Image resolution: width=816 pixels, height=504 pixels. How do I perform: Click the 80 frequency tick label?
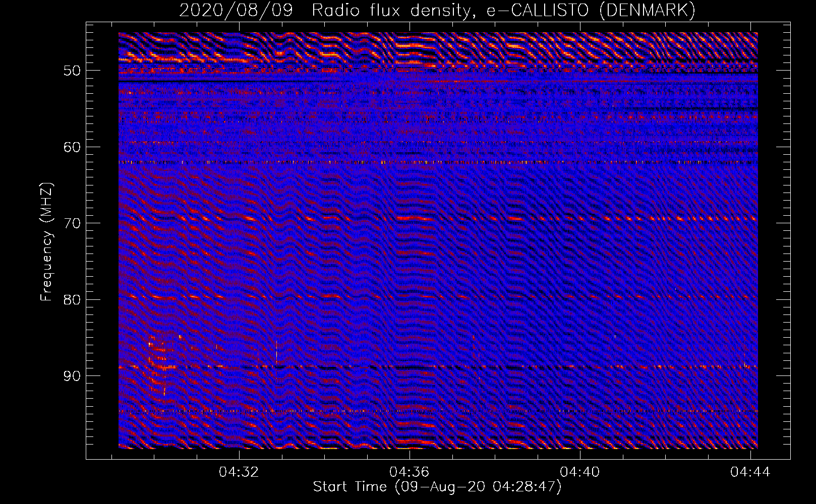tap(72, 300)
